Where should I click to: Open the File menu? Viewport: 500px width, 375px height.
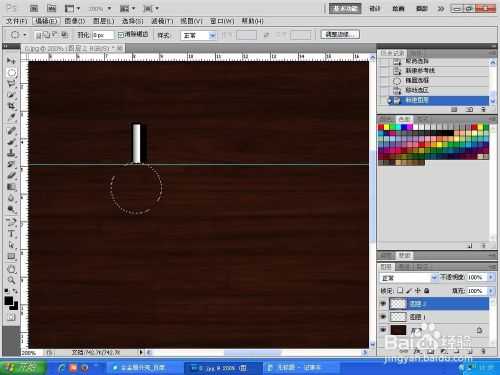click(16, 21)
